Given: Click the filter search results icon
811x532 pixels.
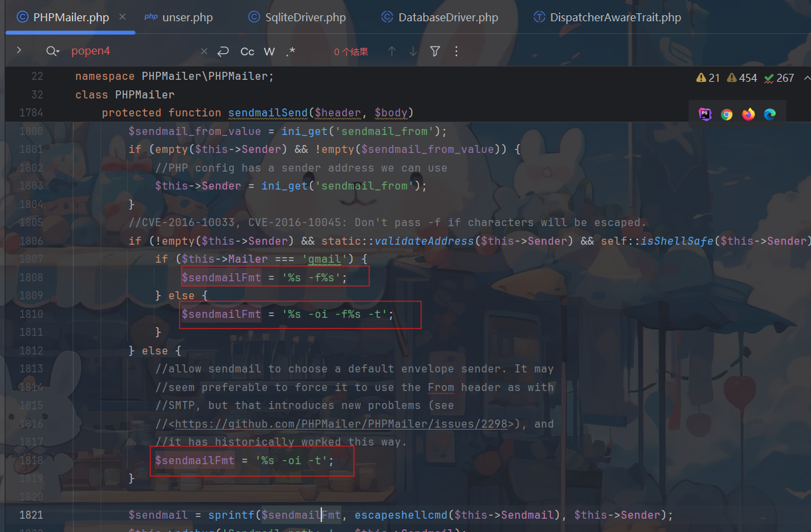Looking at the screenshot, I should [435, 51].
